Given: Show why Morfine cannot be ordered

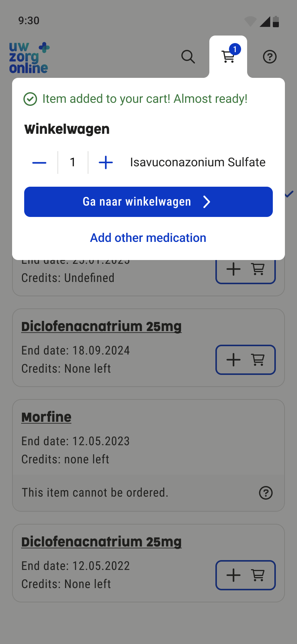Looking at the screenshot, I should (266, 493).
